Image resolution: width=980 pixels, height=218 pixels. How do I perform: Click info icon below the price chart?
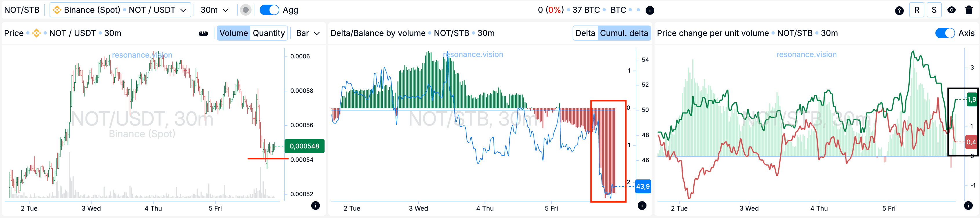tap(315, 206)
